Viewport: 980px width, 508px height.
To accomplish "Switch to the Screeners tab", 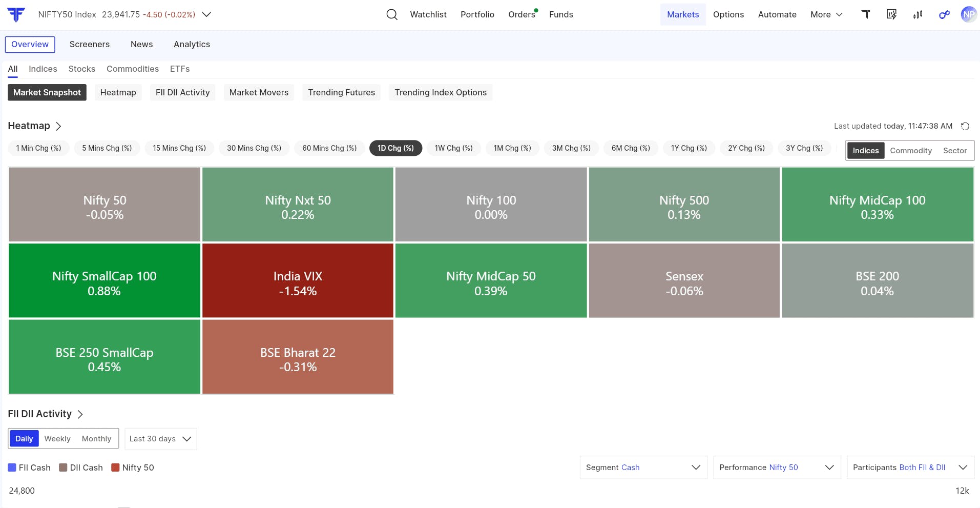I will (x=90, y=44).
